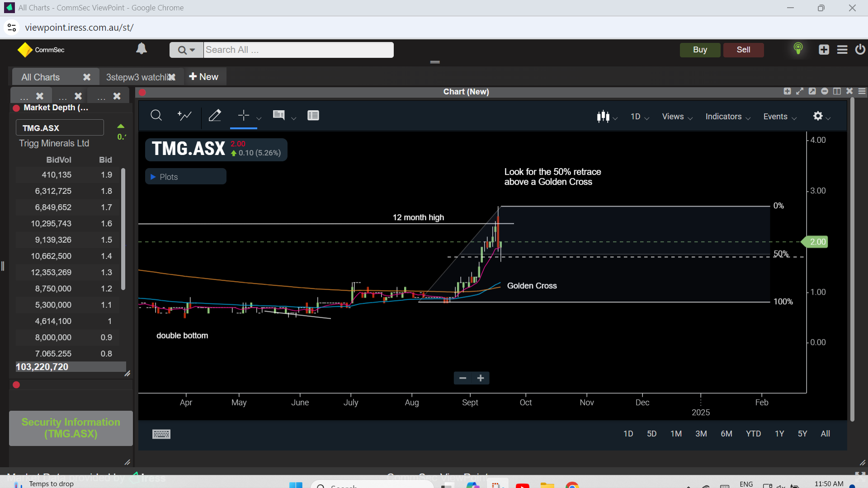Set chart range to 5D
The height and width of the screenshot is (488, 868).
point(651,434)
